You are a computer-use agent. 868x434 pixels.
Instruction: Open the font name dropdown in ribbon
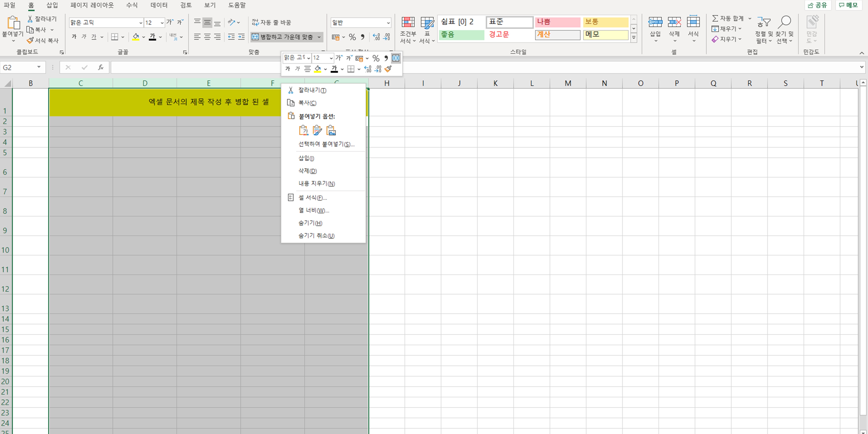tap(141, 23)
